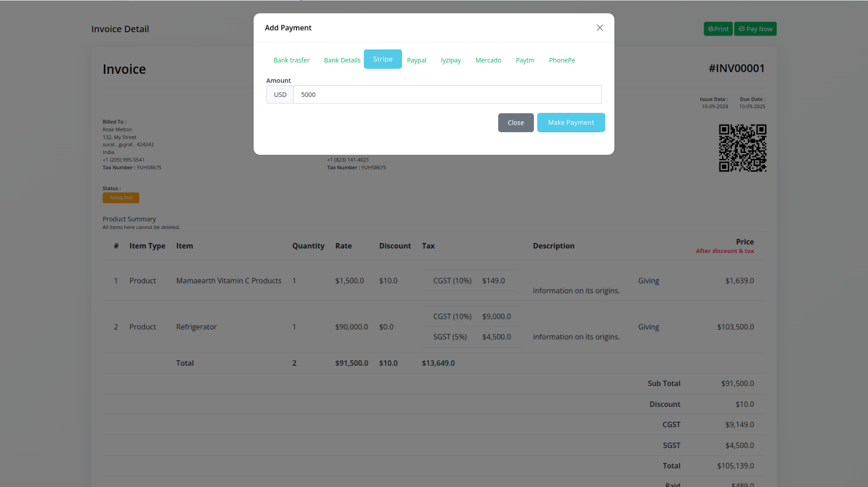The width and height of the screenshot is (868, 487).
Task: Switch to the Paypal tab
Action: (x=416, y=60)
